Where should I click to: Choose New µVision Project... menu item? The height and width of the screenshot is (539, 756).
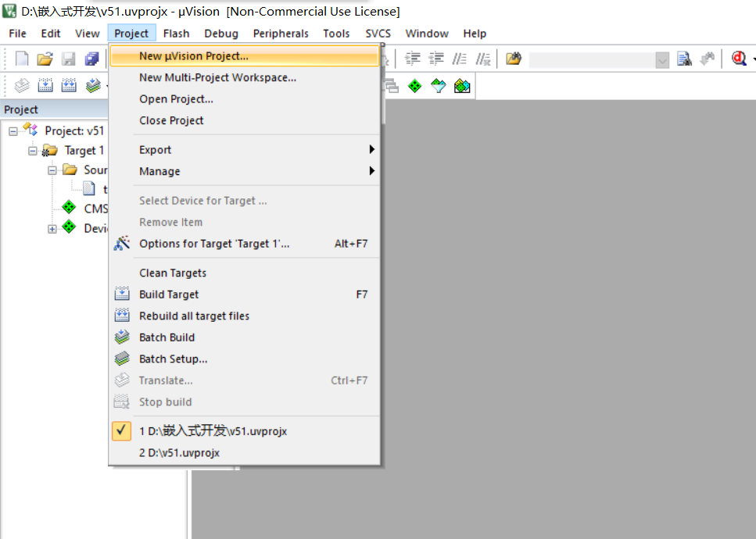coord(245,56)
